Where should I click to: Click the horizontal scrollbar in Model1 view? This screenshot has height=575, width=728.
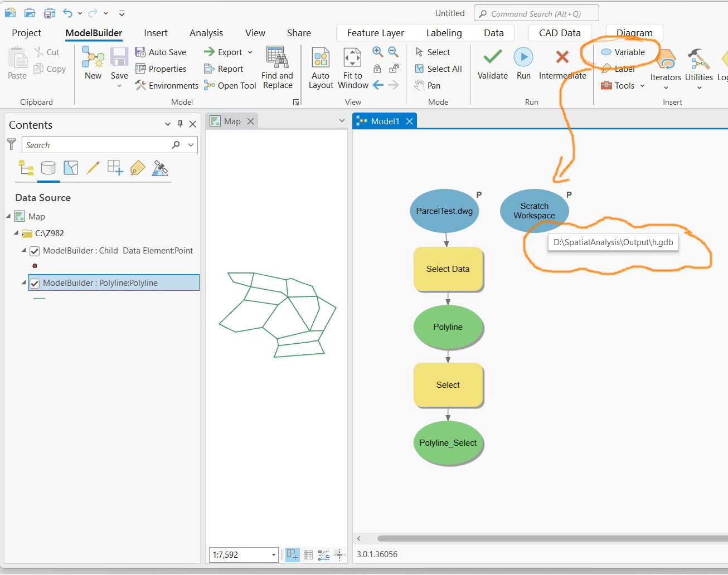coord(552,538)
